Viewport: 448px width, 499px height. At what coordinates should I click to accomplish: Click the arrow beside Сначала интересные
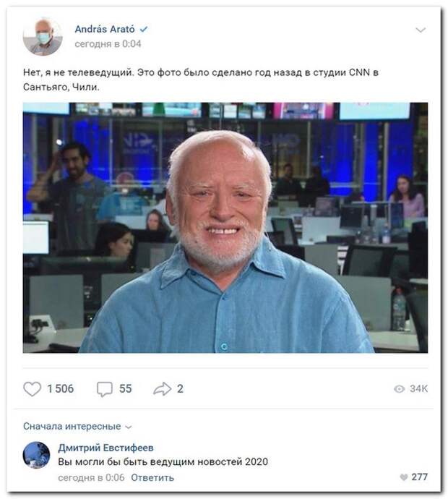point(129,427)
